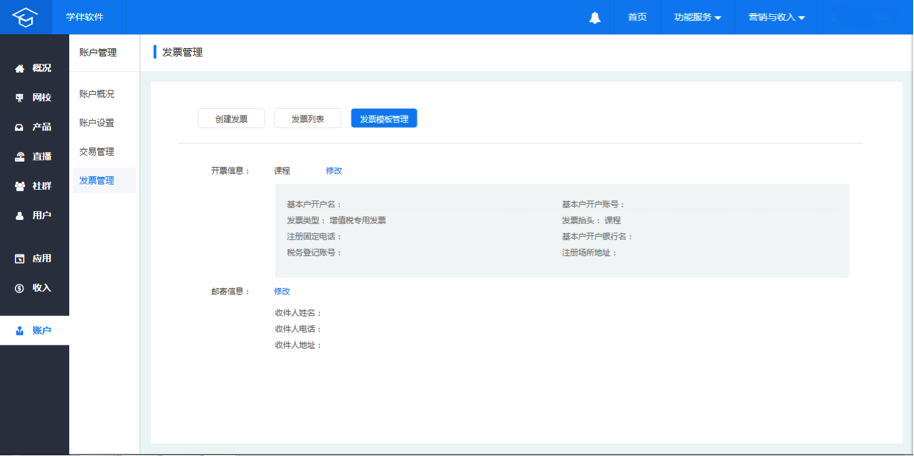Open 账户概况 in the submenu
The image size is (914, 456).
tap(97, 94)
